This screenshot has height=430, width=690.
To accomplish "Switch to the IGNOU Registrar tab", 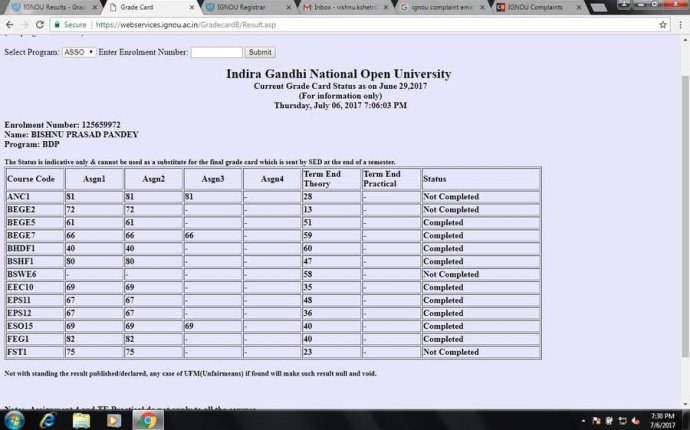I will (x=246, y=7).
